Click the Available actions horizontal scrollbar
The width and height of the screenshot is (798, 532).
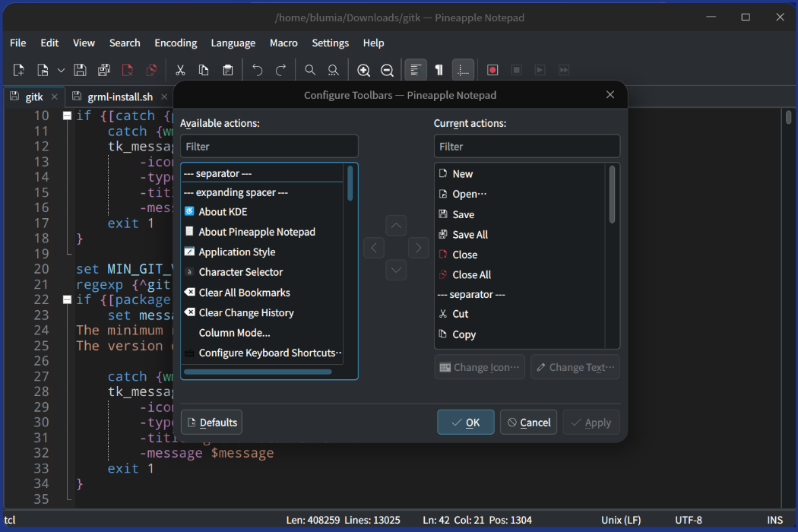click(x=258, y=372)
